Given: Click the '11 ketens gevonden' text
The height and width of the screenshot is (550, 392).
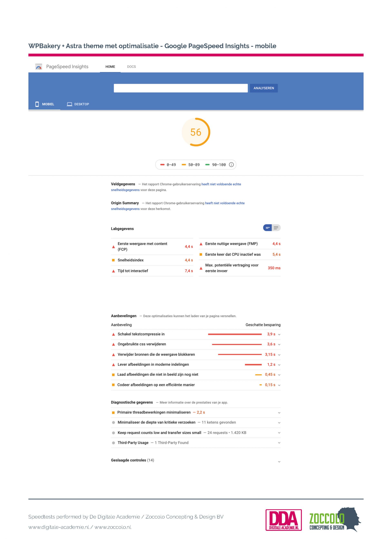Looking at the screenshot, I should pos(219,422).
